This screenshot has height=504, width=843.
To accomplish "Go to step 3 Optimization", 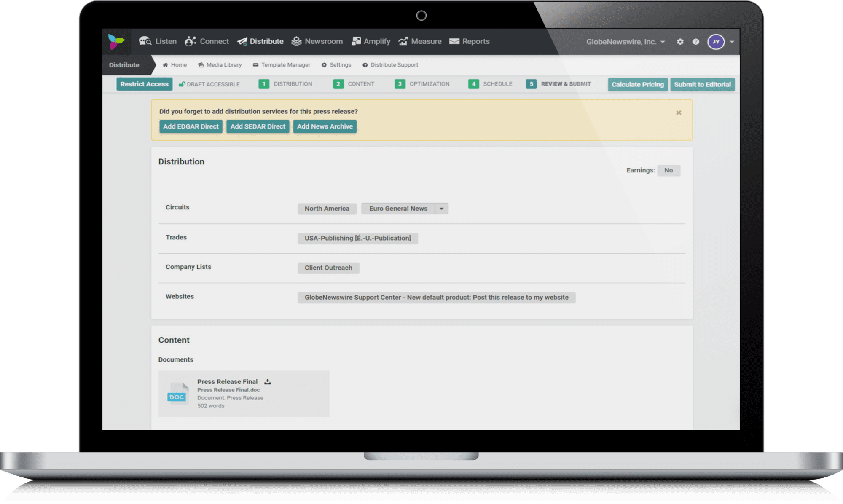I will [422, 84].
